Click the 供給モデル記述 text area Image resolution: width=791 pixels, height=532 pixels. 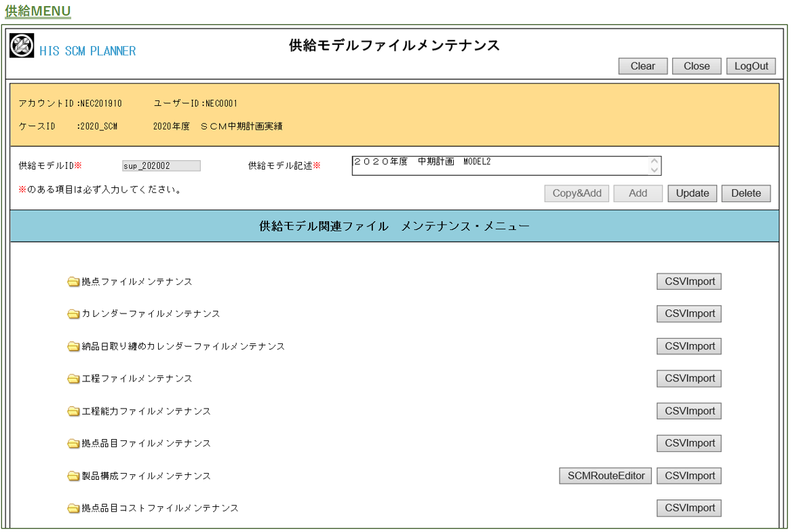click(x=499, y=166)
